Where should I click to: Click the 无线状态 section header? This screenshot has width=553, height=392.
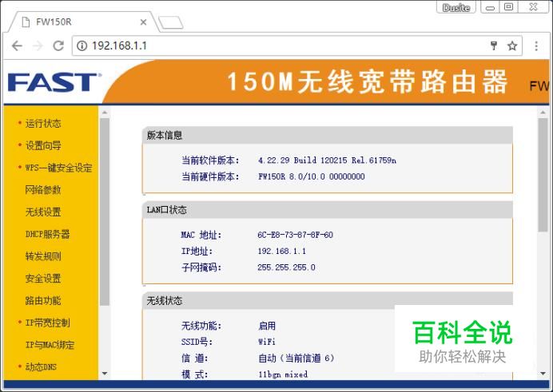pos(328,300)
